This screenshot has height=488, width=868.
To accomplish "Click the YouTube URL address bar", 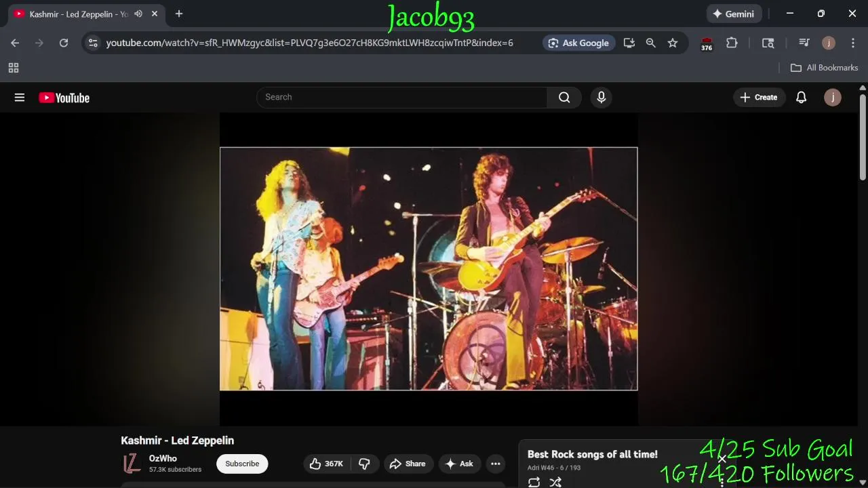I will 309,43.
